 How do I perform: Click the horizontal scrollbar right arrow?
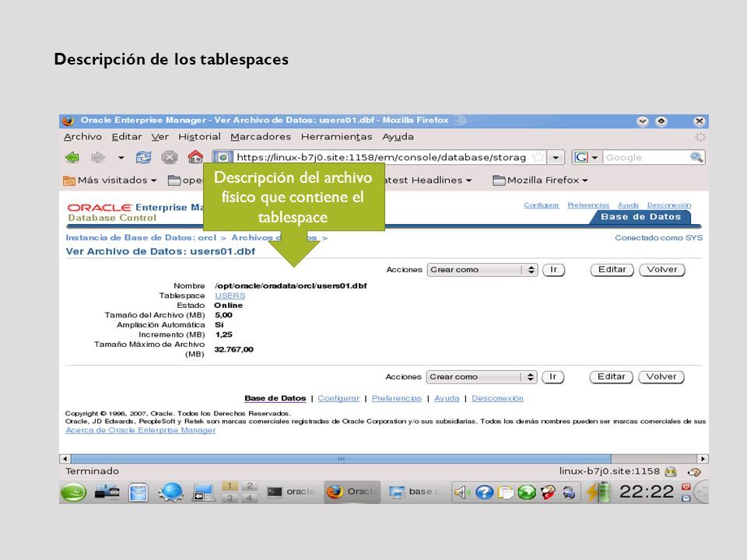pyautogui.click(x=703, y=459)
